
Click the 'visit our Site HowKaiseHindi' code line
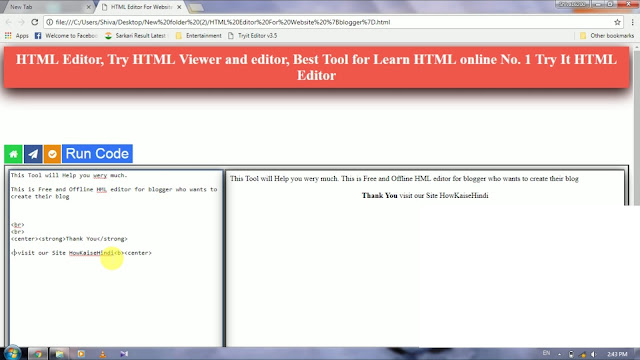(81, 253)
